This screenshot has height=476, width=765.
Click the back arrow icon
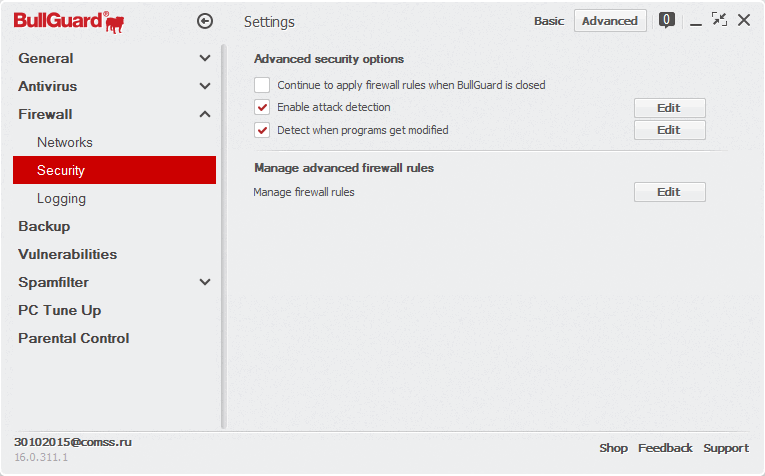pyautogui.click(x=205, y=21)
